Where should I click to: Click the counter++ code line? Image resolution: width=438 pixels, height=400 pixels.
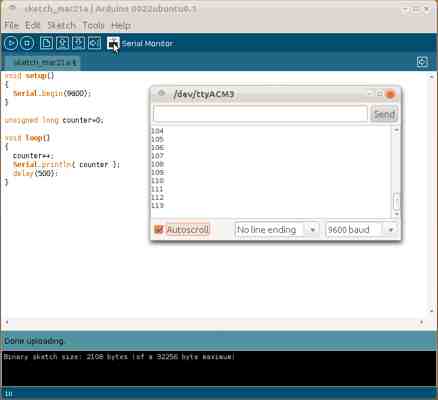[33, 156]
